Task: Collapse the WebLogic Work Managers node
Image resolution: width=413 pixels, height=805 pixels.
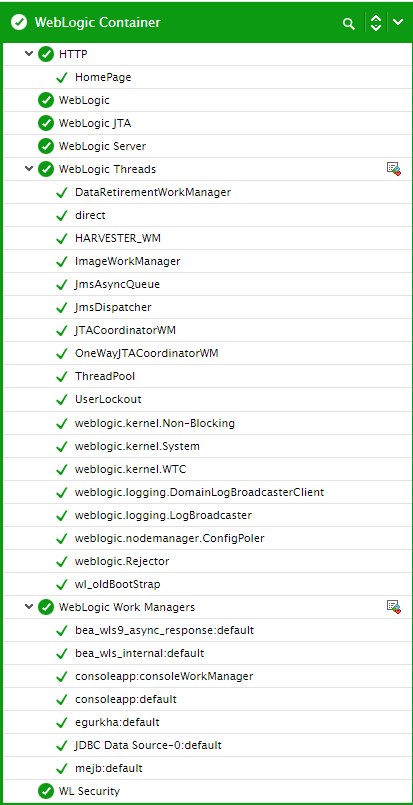Action: [29, 607]
